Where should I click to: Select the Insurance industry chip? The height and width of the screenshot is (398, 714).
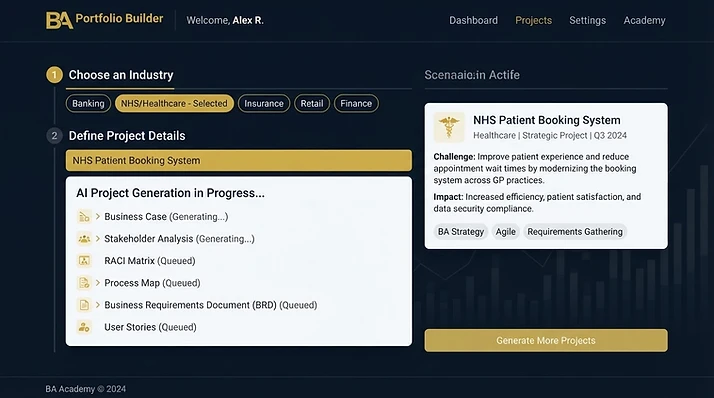tap(264, 103)
